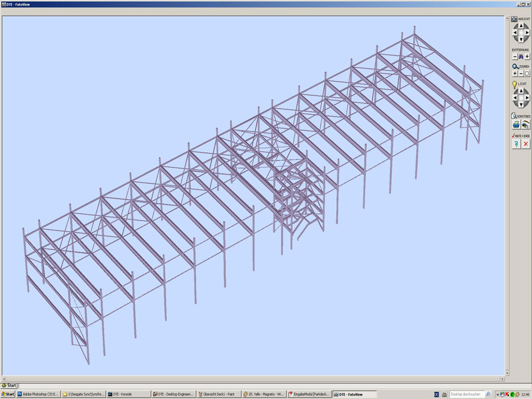Rotate view downward with Ansicht down arrow

click(x=521, y=39)
